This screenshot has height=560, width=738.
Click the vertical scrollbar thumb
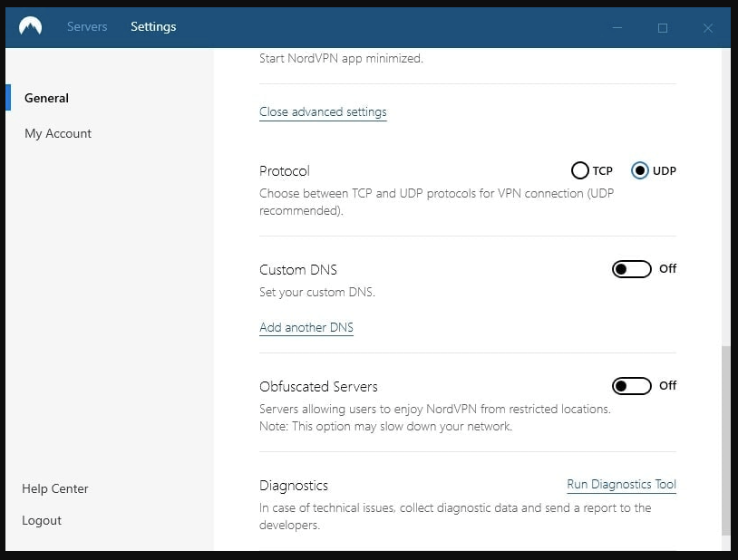pyautogui.click(x=726, y=440)
